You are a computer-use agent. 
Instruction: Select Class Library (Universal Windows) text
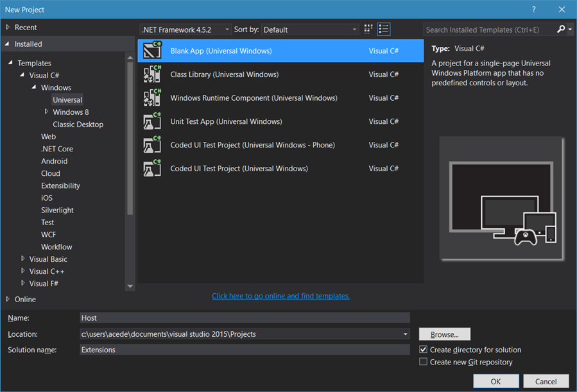[225, 74]
